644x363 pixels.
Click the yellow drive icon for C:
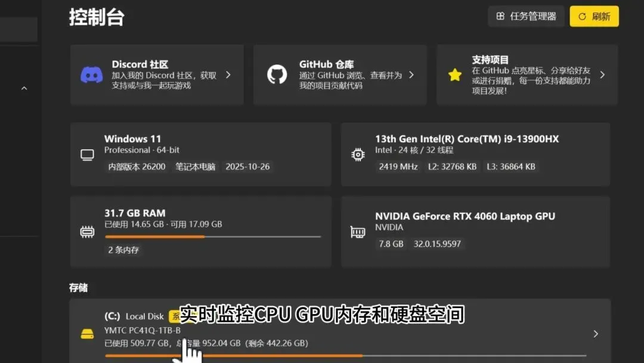[x=87, y=334]
